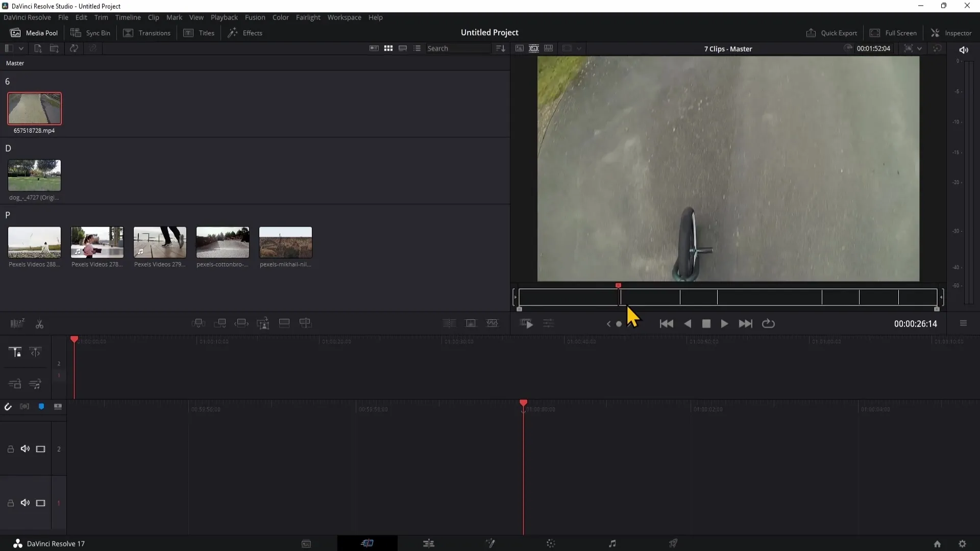Image resolution: width=980 pixels, height=551 pixels.
Task: Toggle the bin list panel icon
Action: coord(9,48)
